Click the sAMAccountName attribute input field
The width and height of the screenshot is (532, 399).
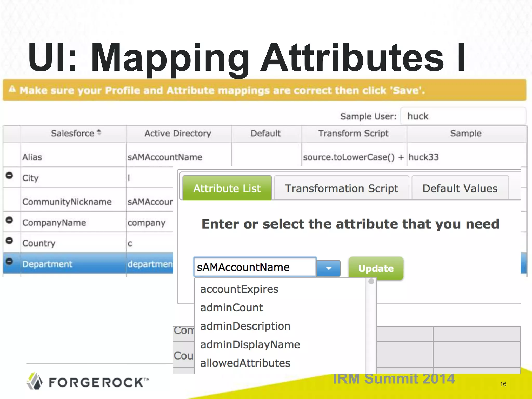coord(255,267)
